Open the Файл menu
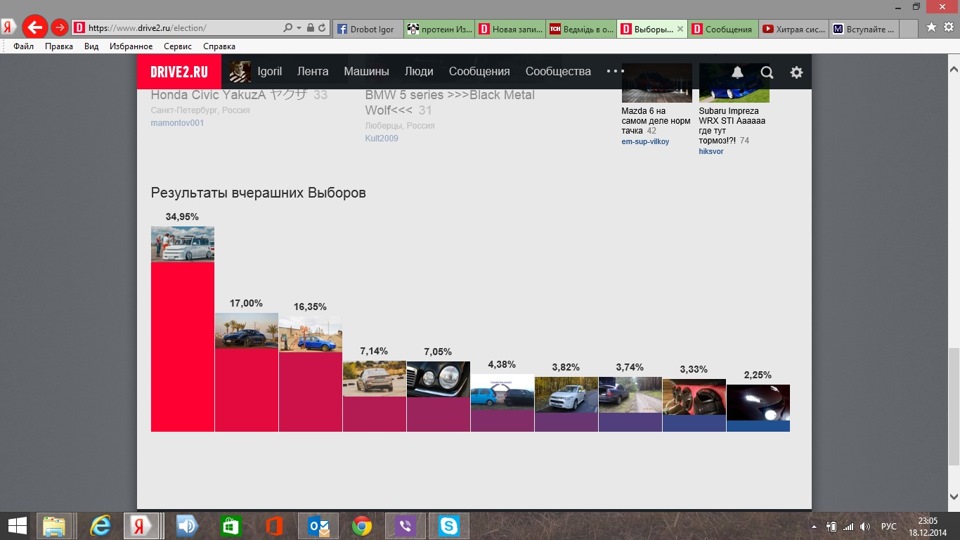This screenshot has width=960, height=540. (23, 46)
